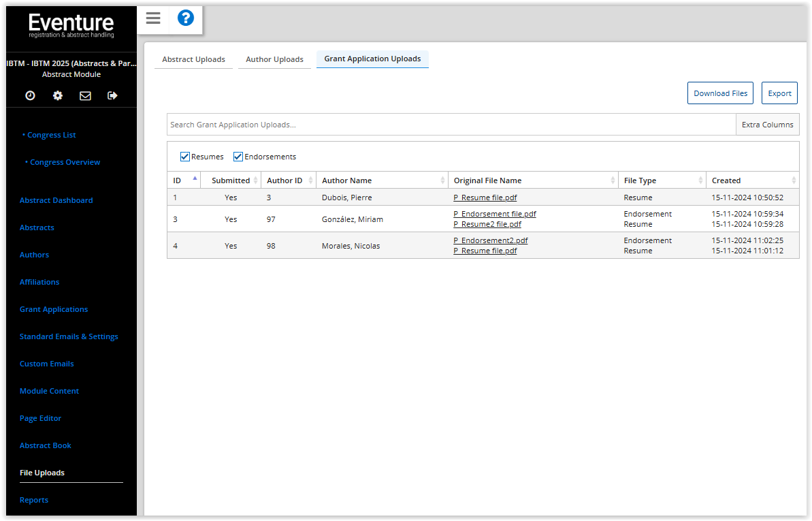Click the logout arrow icon
This screenshot has width=812, height=521.
pyautogui.click(x=112, y=95)
